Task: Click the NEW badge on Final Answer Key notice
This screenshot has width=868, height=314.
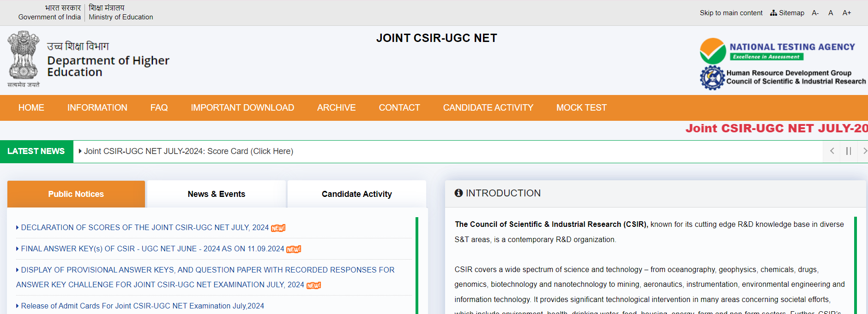Action: coord(294,249)
